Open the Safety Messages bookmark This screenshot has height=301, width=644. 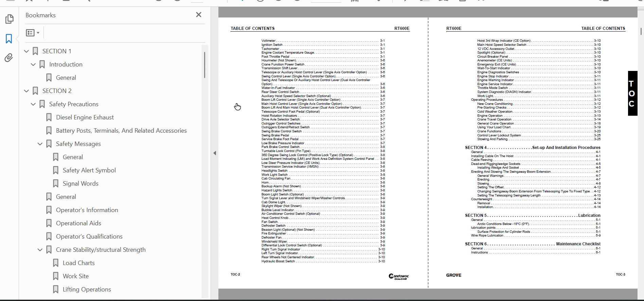point(78,144)
